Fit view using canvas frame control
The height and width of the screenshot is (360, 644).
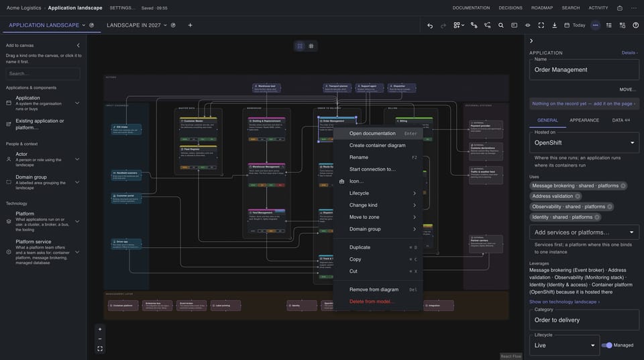[100, 349]
